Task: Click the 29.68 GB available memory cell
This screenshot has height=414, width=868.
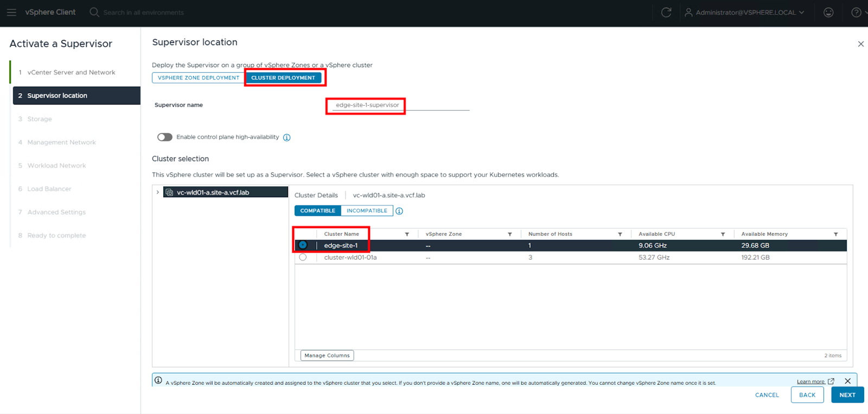Action: [755, 245]
